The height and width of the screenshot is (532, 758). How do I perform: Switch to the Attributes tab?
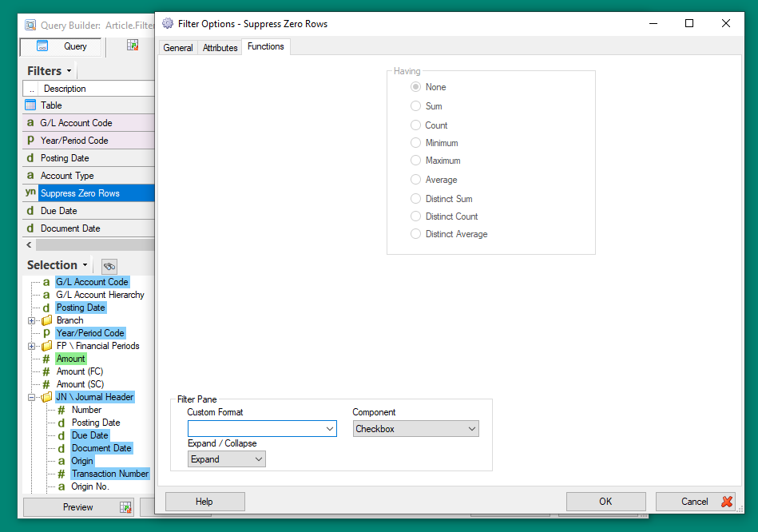click(220, 48)
